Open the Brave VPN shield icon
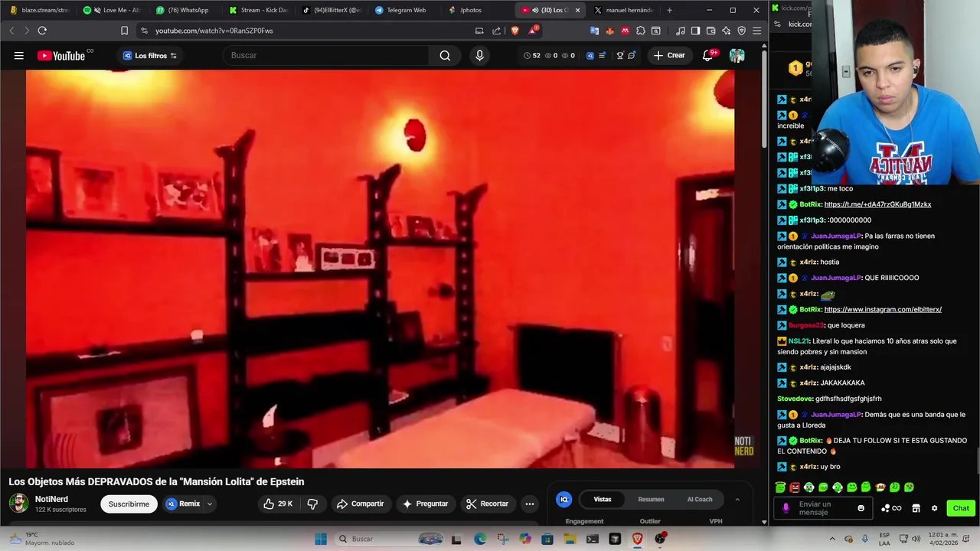 click(741, 31)
